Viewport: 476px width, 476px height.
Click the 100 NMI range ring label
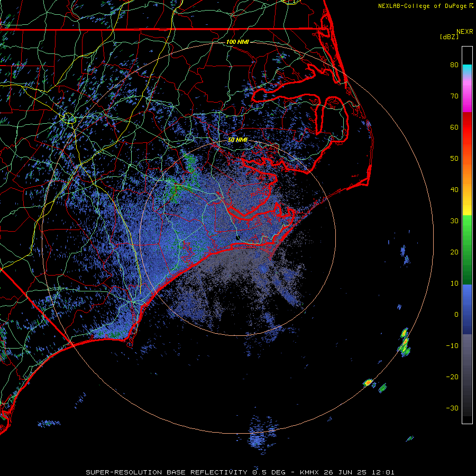(x=237, y=42)
